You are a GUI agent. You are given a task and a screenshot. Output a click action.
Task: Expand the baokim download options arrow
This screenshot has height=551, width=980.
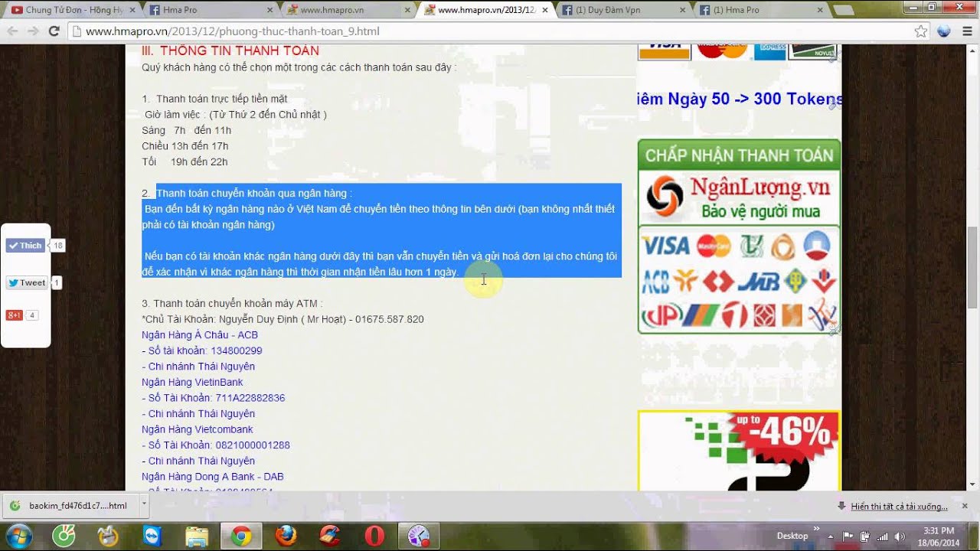[x=143, y=505]
